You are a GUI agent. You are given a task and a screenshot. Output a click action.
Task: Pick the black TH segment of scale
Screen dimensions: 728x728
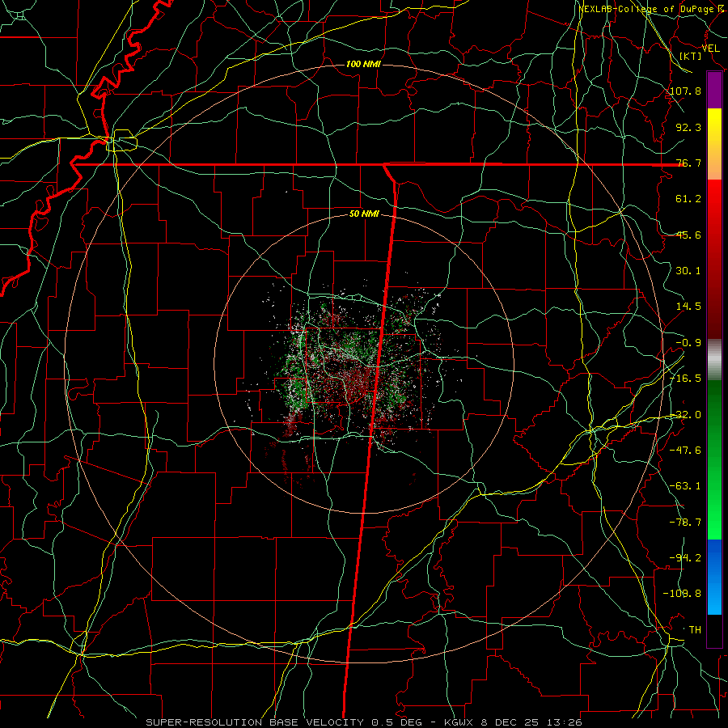(x=714, y=630)
